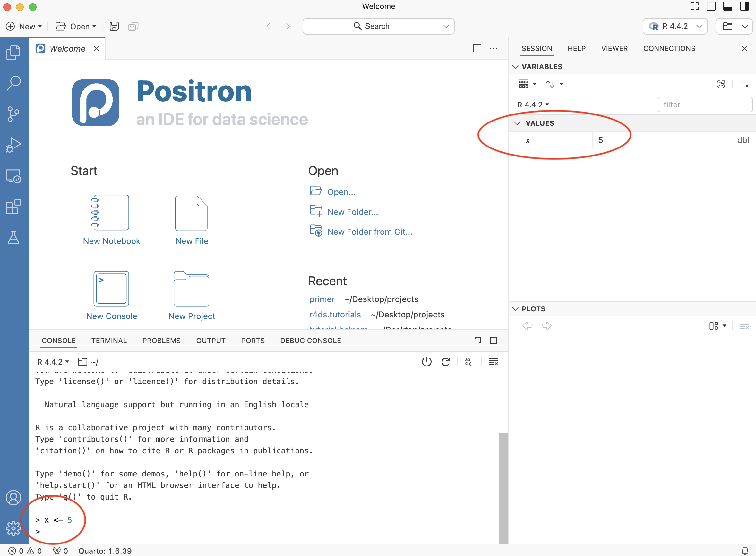This screenshot has width=756, height=556.
Task: Open R 4.4.2 interpreter selector
Action: click(x=675, y=26)
